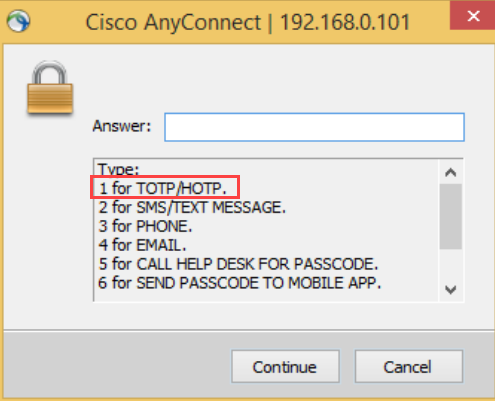
Task: Click the 'Answer:' label
Action: coord(122,126)
